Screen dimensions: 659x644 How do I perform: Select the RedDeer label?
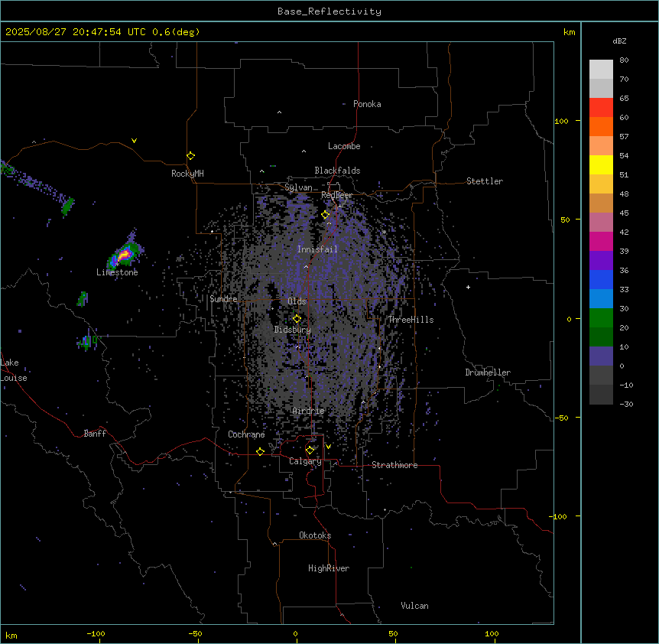tap(336, 195)
